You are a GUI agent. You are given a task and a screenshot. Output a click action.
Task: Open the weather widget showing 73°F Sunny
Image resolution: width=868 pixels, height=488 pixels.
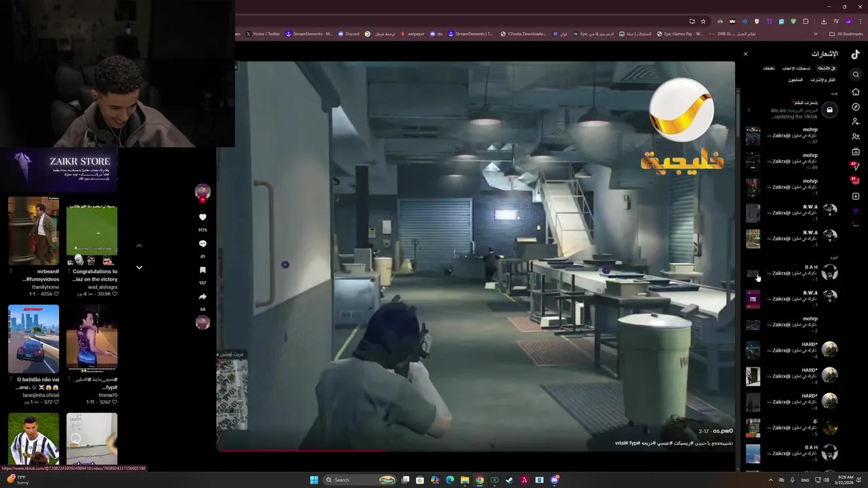point(18,480)
